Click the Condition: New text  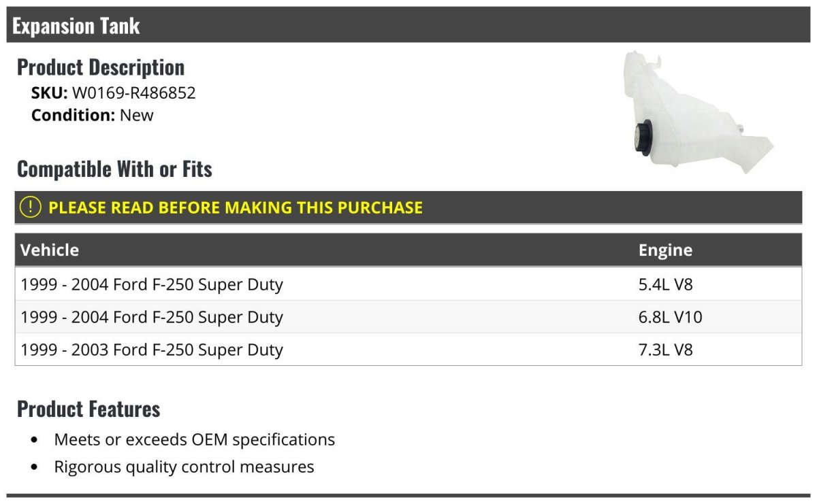[93, 115]
